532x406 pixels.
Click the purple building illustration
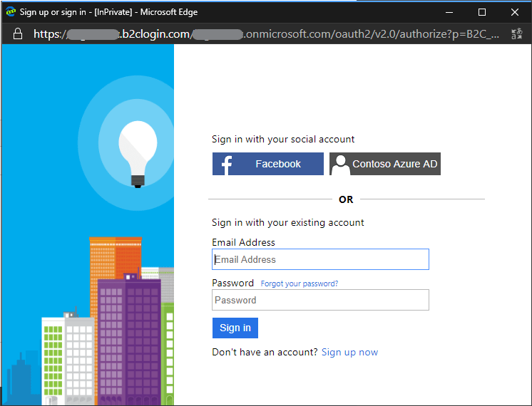(x=128, y=335)
